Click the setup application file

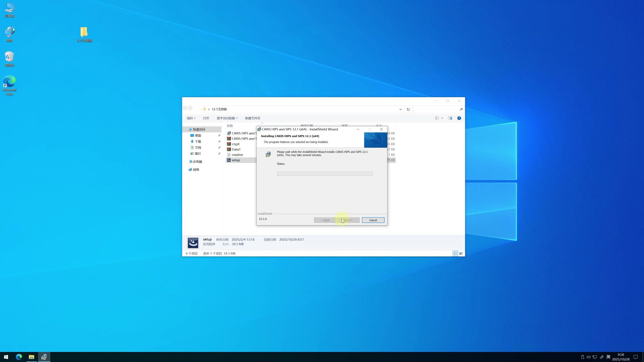(236, 160)
